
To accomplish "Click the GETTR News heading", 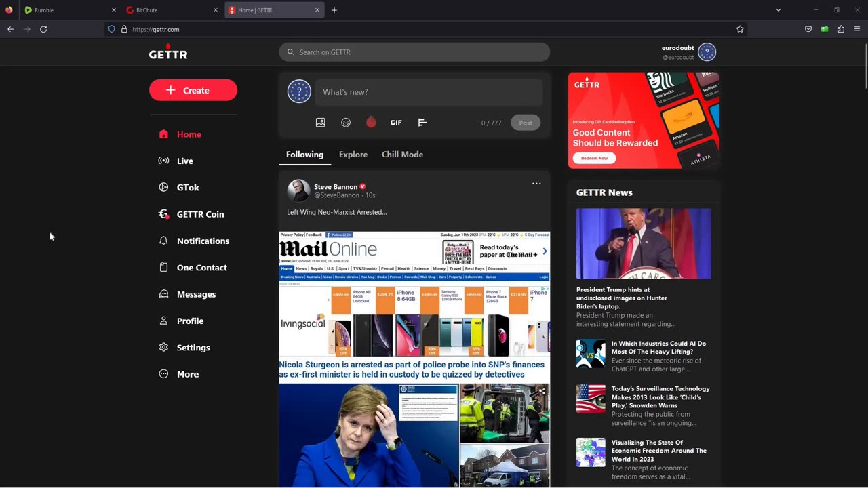I will click(x=604, y=192).
